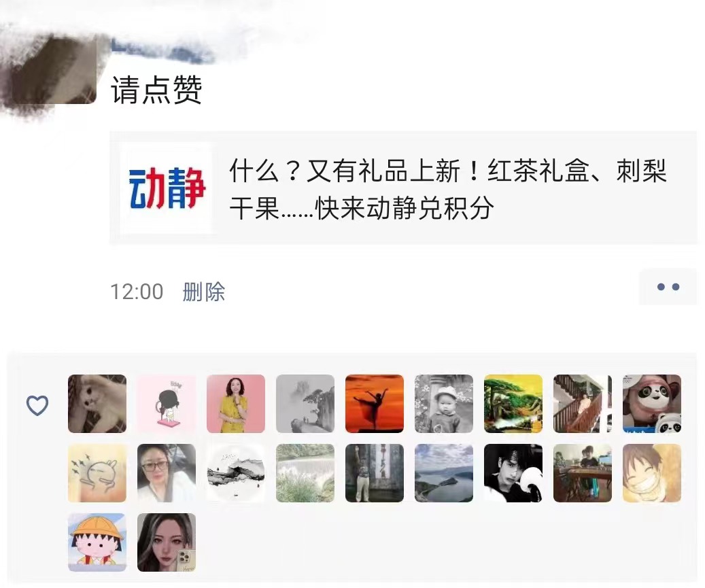705x588 pixels.
Task: Open the ballet dancer sunset avatar
Action: click(x=375, y=404)
